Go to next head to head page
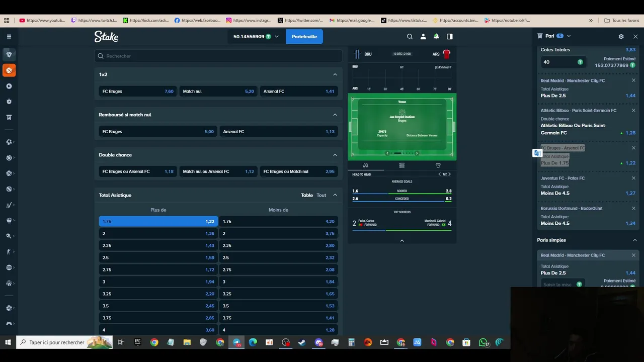The height and width of the screenshot is (362, 644). [x=449, y=174]
